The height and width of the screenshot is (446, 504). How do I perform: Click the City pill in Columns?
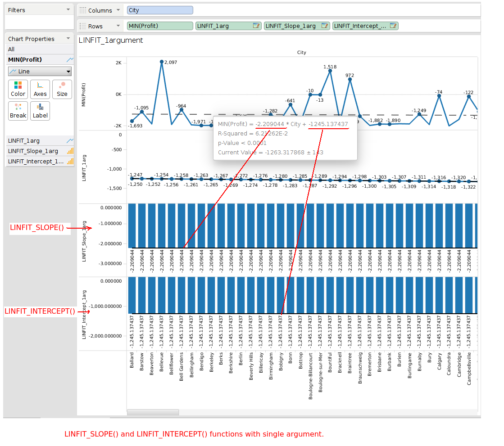[160, 10]
